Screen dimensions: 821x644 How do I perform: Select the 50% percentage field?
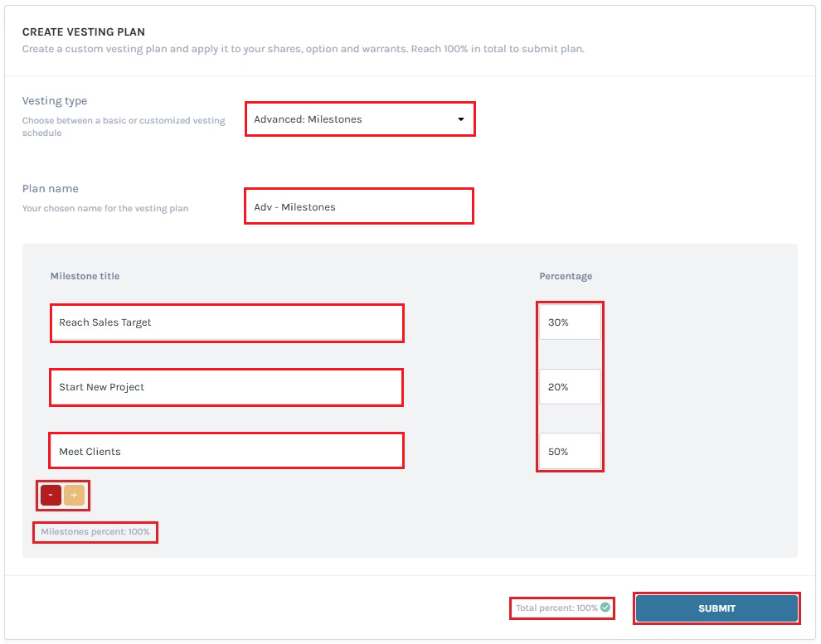pos(569,452)
